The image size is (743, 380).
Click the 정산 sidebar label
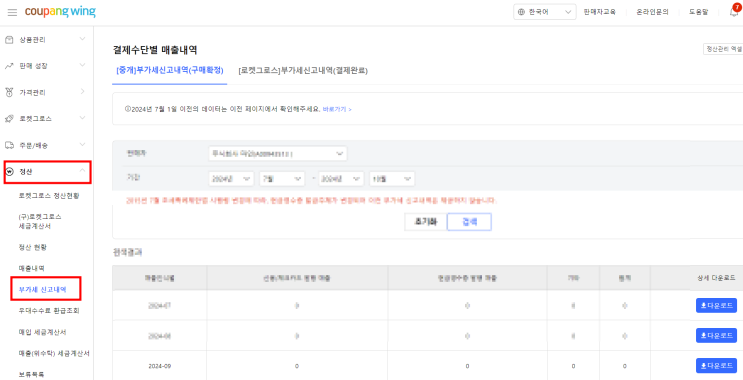tap(26, 172)
